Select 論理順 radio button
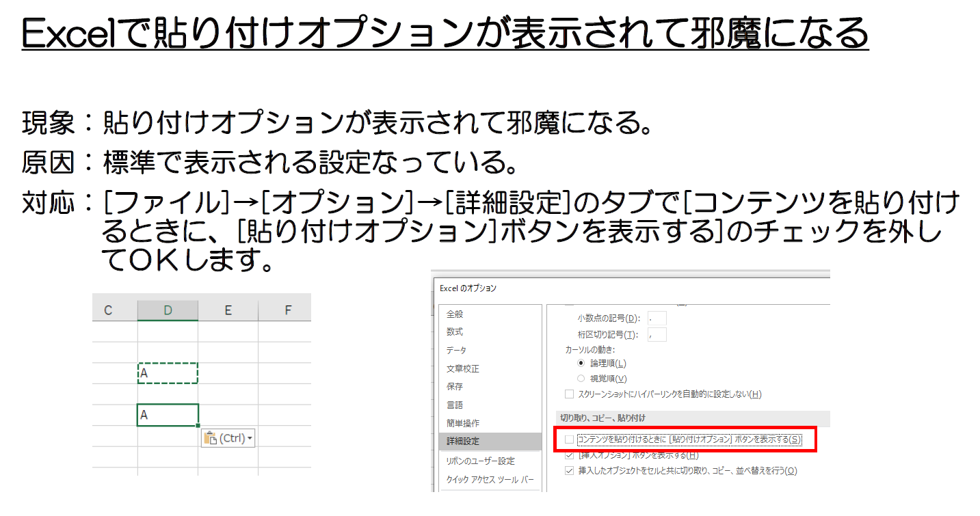 (x=581, y=364)
